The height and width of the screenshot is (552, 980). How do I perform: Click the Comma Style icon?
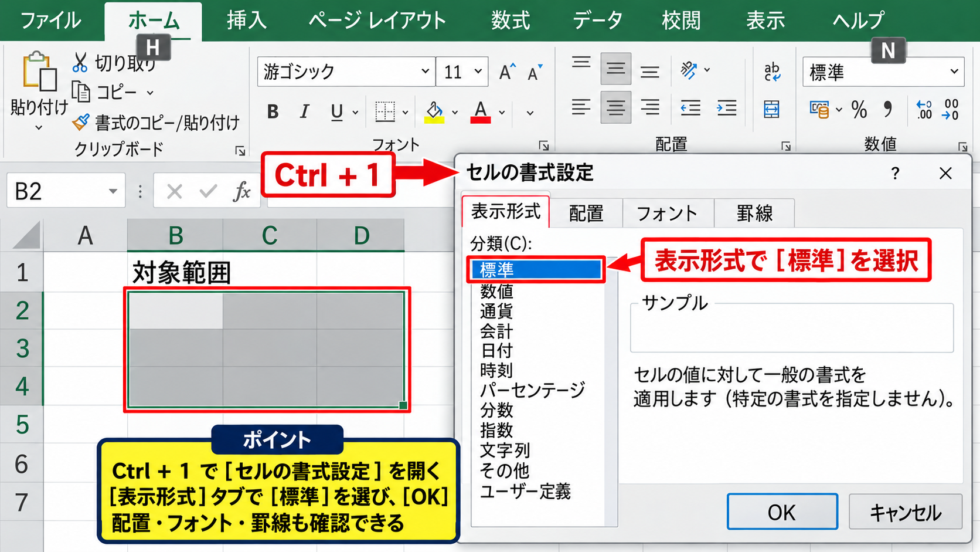point(888,109)
